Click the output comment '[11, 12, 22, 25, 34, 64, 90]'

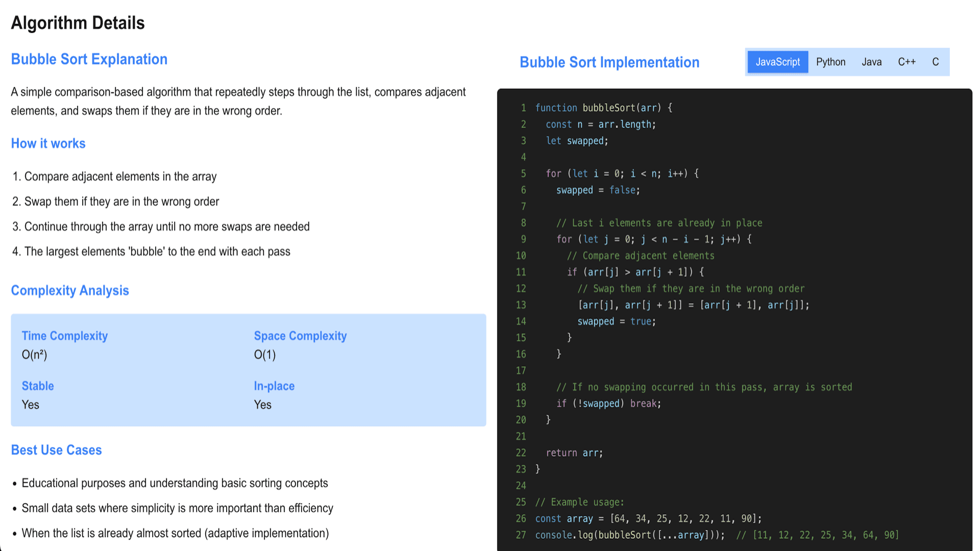pos(818,535)
